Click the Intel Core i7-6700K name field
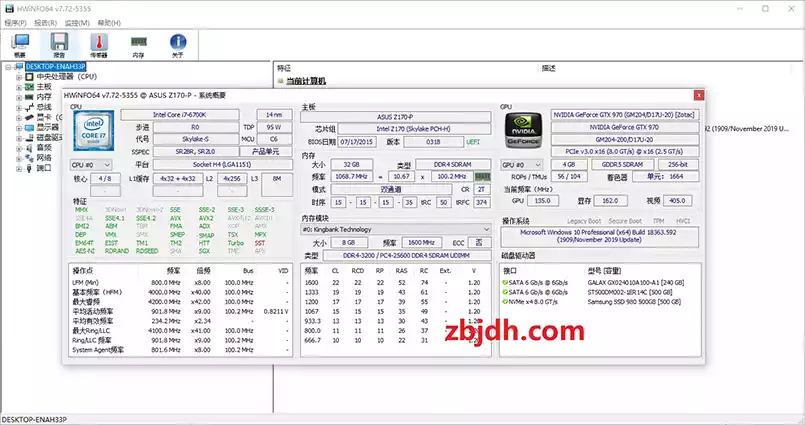The height and width of the screenshot is (425, 805). pyautogui.click(x=180, y=115)
